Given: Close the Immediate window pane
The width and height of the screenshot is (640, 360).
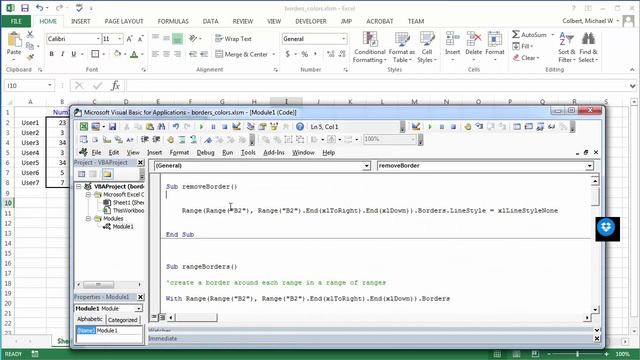Looking at the screenshot, I should pos(597,338).
